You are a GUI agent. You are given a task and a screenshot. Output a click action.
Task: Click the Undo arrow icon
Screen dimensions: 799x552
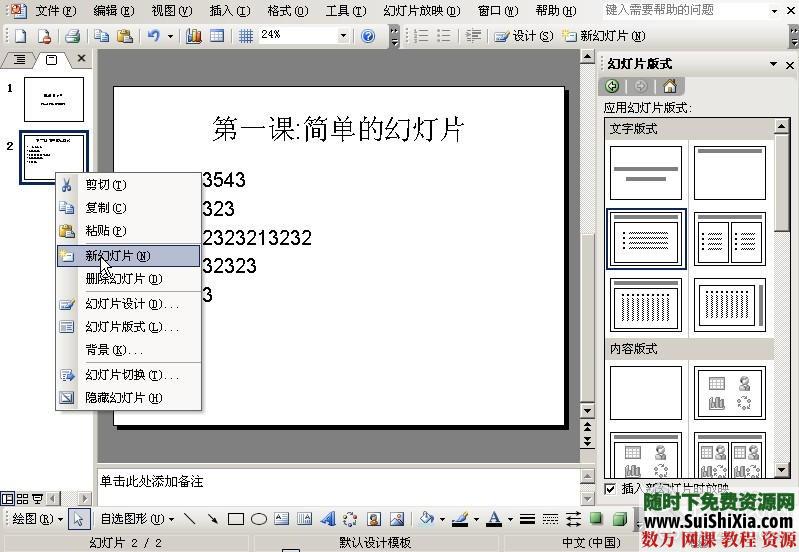pos(153,36)
